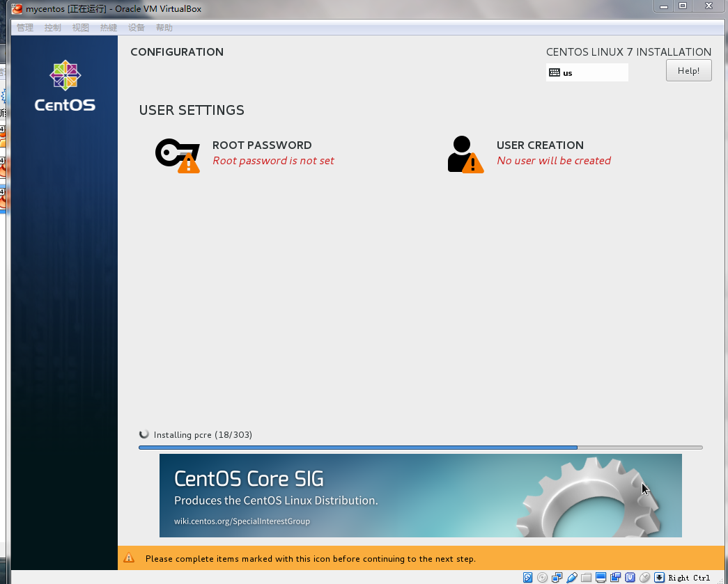Click the display monitor status icon
Image resolution: width=728 pixels, height=584 pixels.
coord(601,578)
